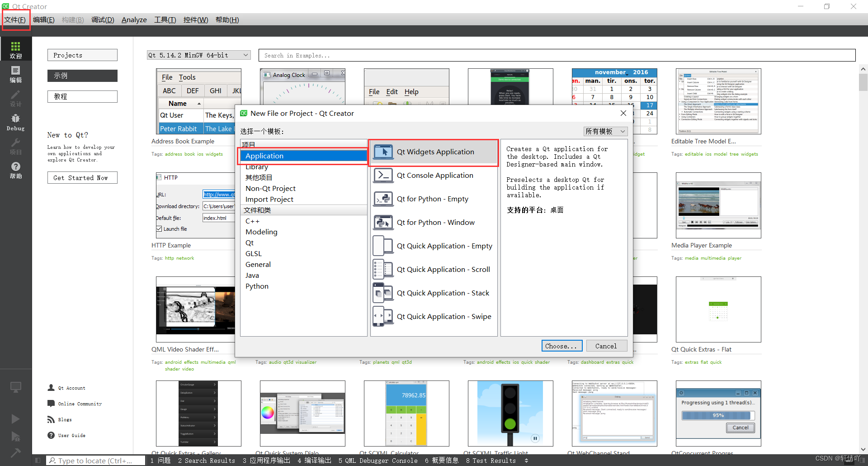This screenshot has height=466, width=868.
Task: Click the 教程 tutorials button
Action: tap(82, 97)
